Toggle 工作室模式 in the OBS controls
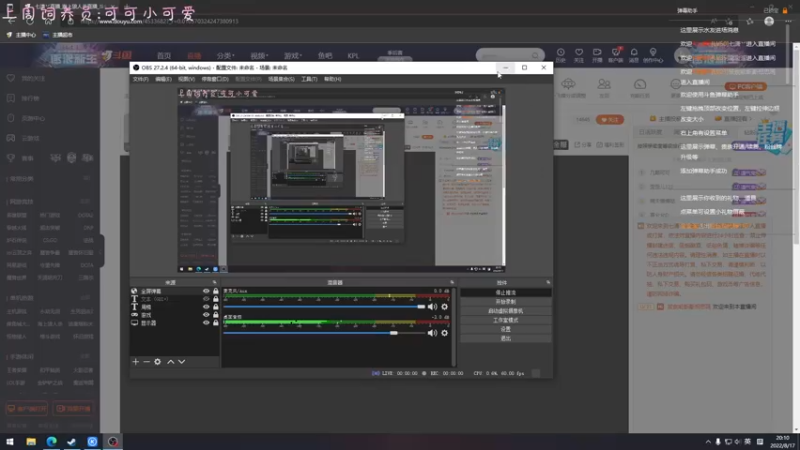The width and height of the screenshot is (800, 450). click(506, 320)
